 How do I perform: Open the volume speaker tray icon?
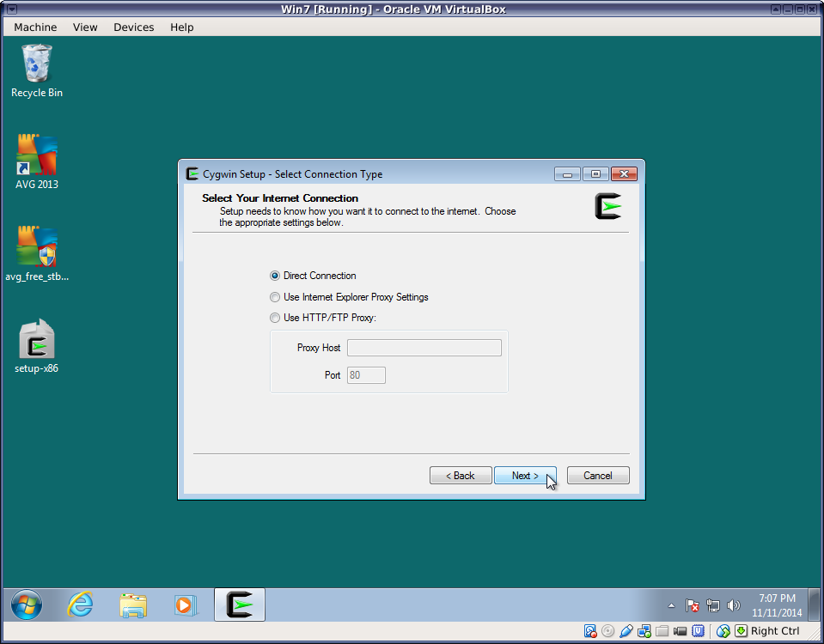pos(733,605)
